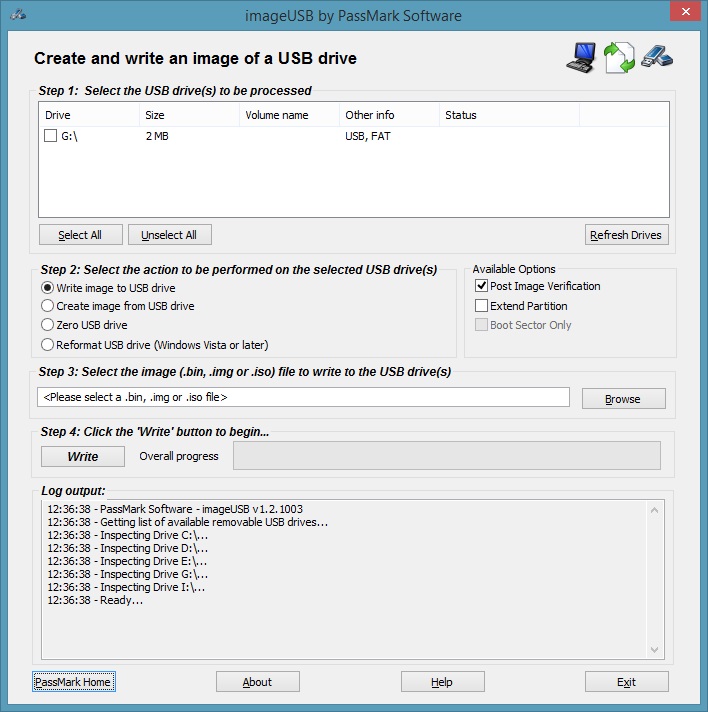The width and height of the screenshot is (708, 712).
Task: Click the Volume name column header
Action: click(x=289, y=115)
